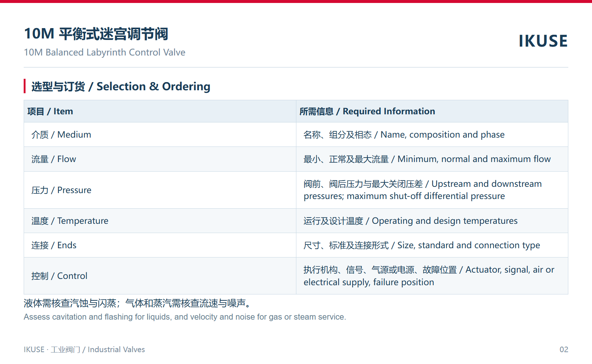Click the page number '02'
The width and height of the screenshot is (592, 364).
tap(564, 350)
